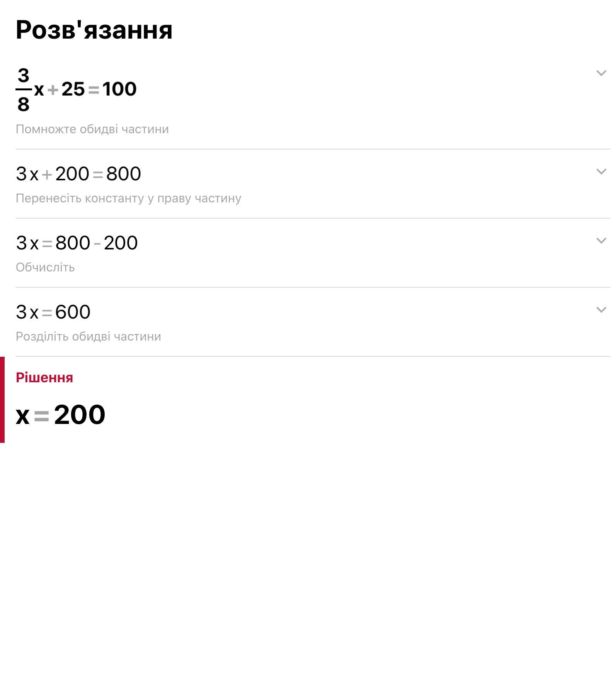This screenshot has width=612, height=700.
Task: Select the final answer x = 200
Action: coord(61,415)
